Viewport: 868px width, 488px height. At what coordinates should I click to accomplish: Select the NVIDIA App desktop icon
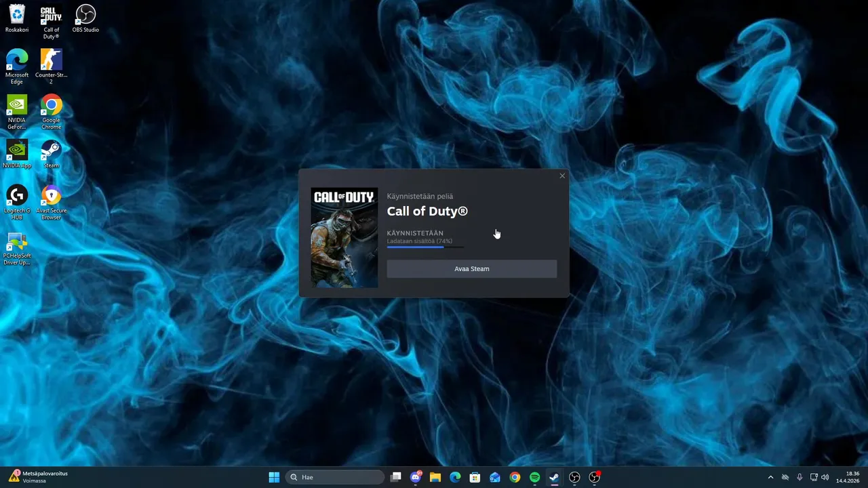coord(17,155)
